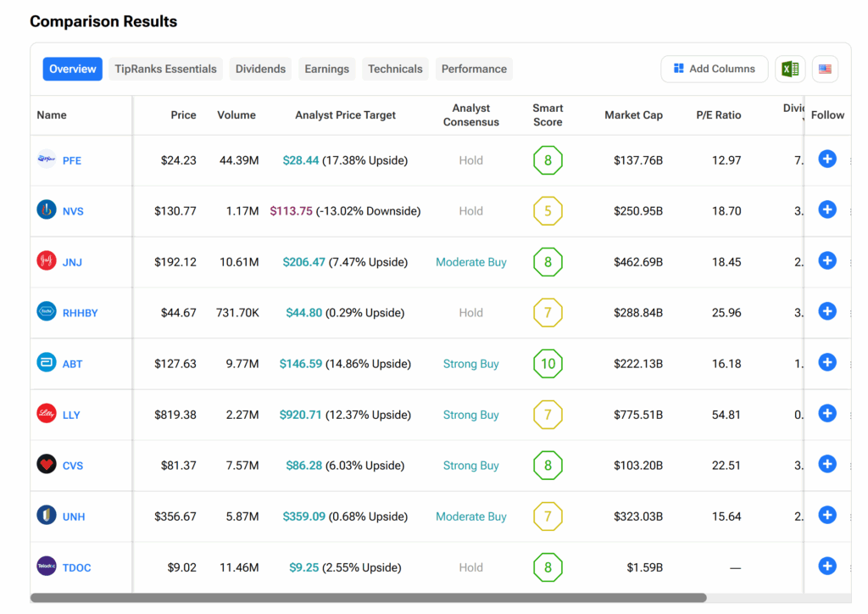Click the Pfizer logo icon
Screen dimensions: 868x614
click(x=47, y=159)
